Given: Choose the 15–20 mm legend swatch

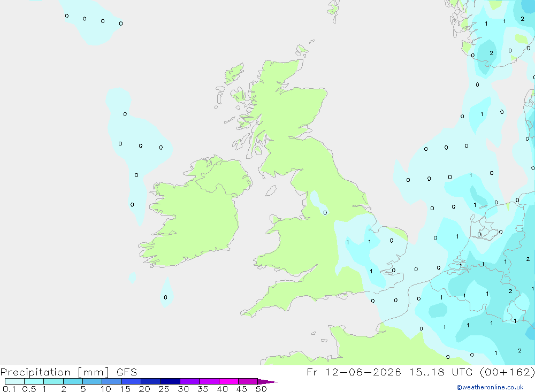Looking at the screenshot, I should coord(131,381).
